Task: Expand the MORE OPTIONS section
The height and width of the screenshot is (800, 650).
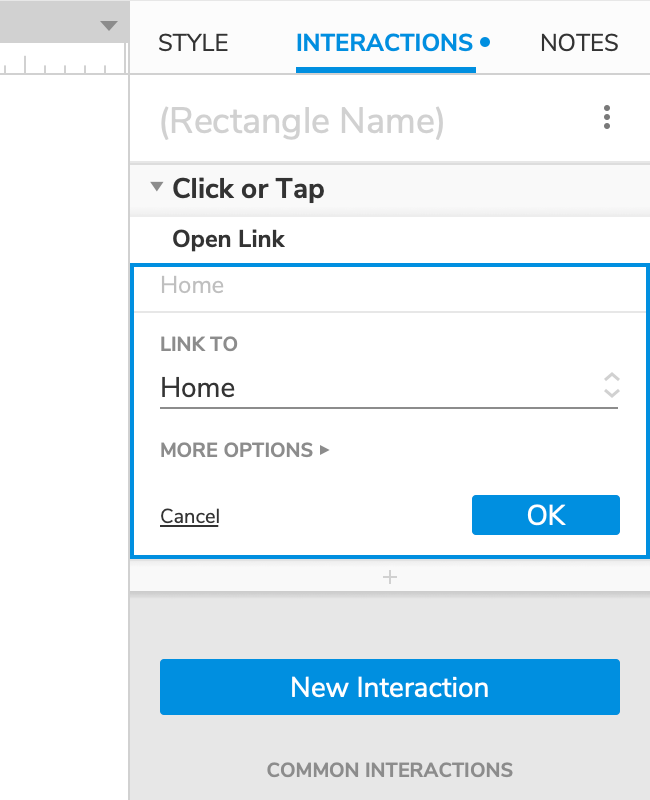Action: [x=244, y=450]
